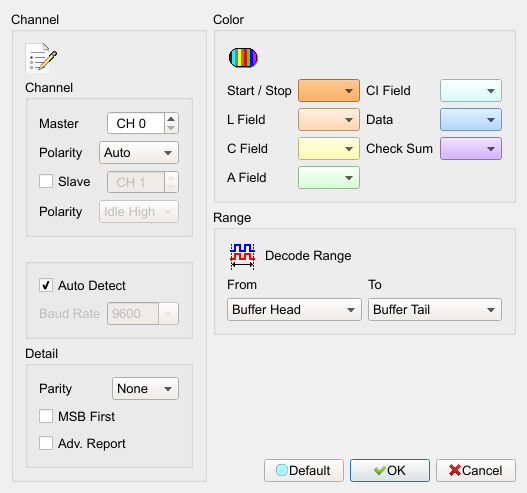Screen dimensions: 527x493
Task: Open the To Buffer Tail dropdown
Action: [435, 310]
